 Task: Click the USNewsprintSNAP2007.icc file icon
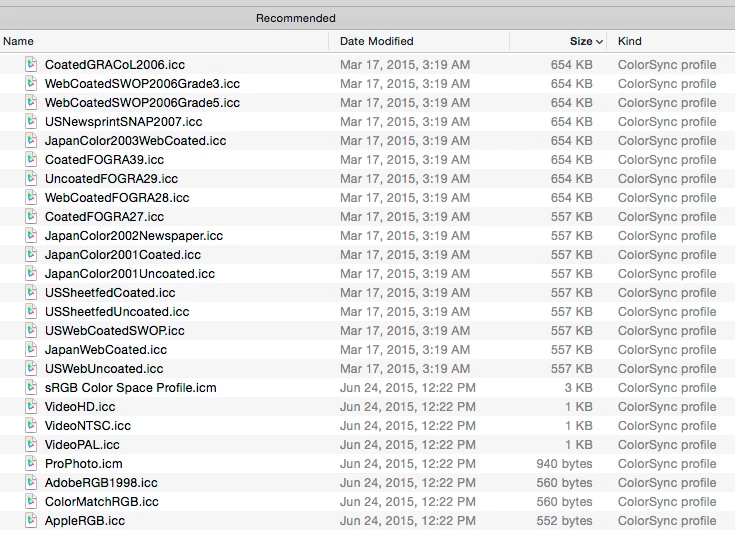[31, 121]
